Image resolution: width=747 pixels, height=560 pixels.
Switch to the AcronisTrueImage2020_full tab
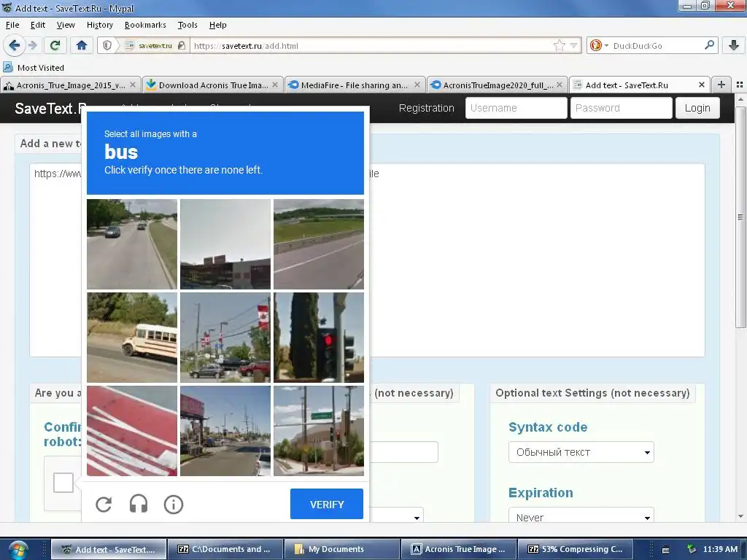click(498, 85)
